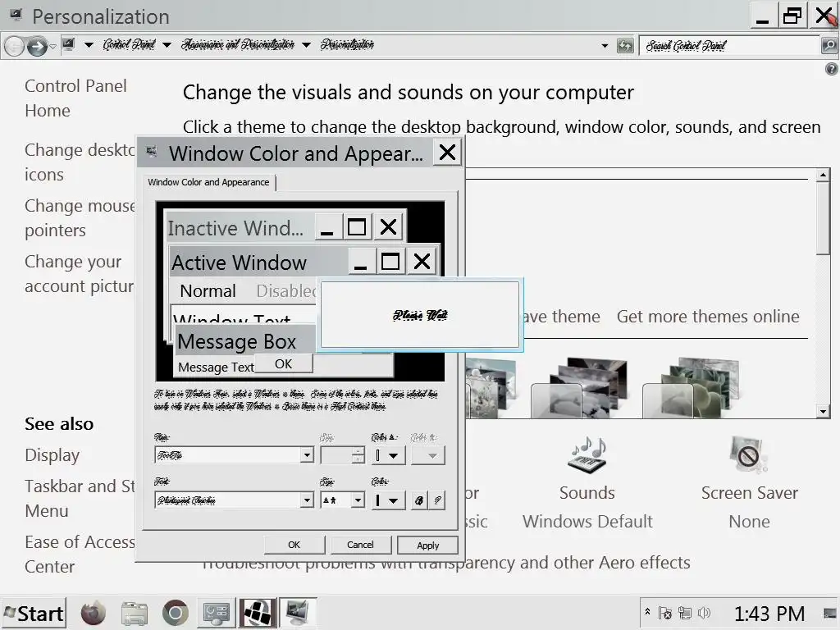Select the Personalization monitor taskbar icon
840x630 pixels.
[x=298, y=614]
